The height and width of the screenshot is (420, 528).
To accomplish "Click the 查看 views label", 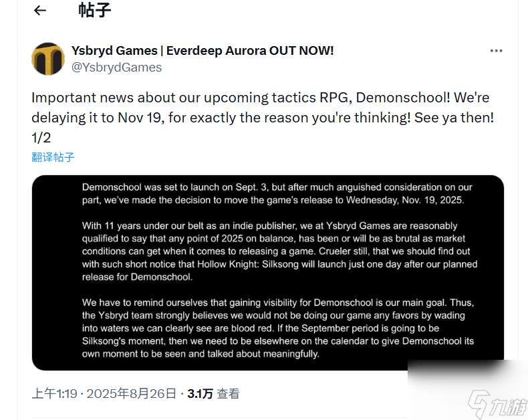I will (228, 394).
